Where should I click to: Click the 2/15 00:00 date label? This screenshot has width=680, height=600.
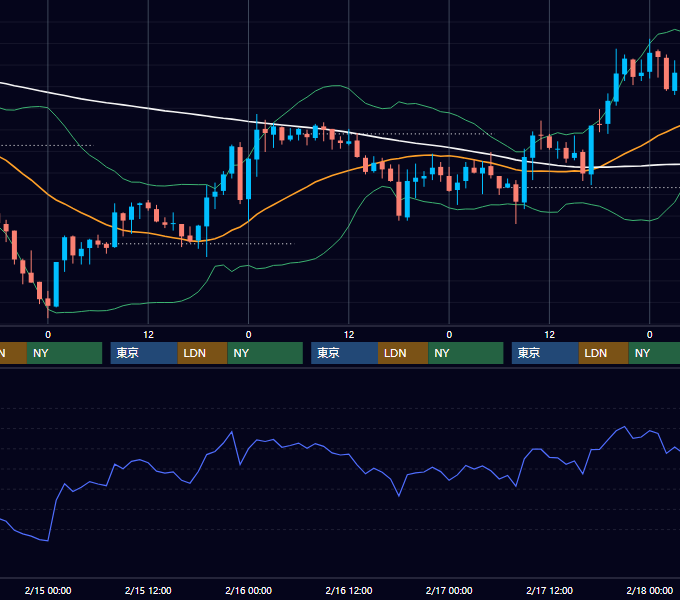point(48,590)
